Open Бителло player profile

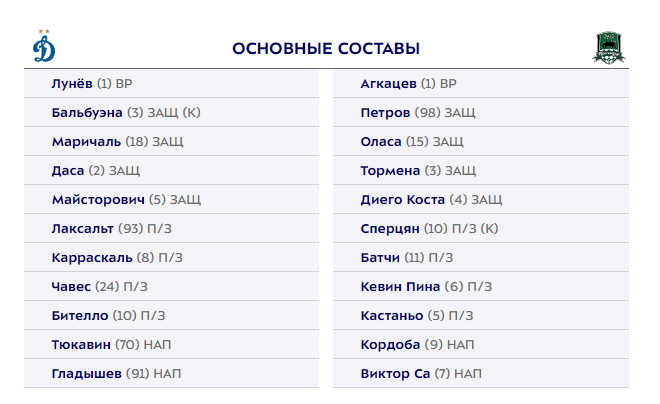point(79,316)
